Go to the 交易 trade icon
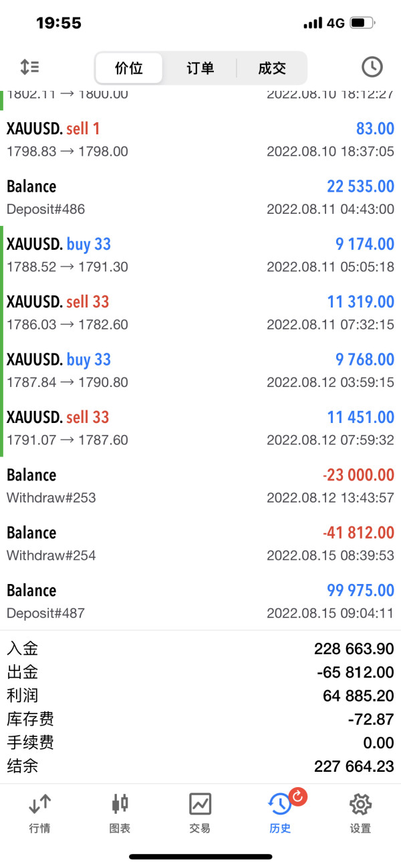401x868 pixels. point(200,812)
